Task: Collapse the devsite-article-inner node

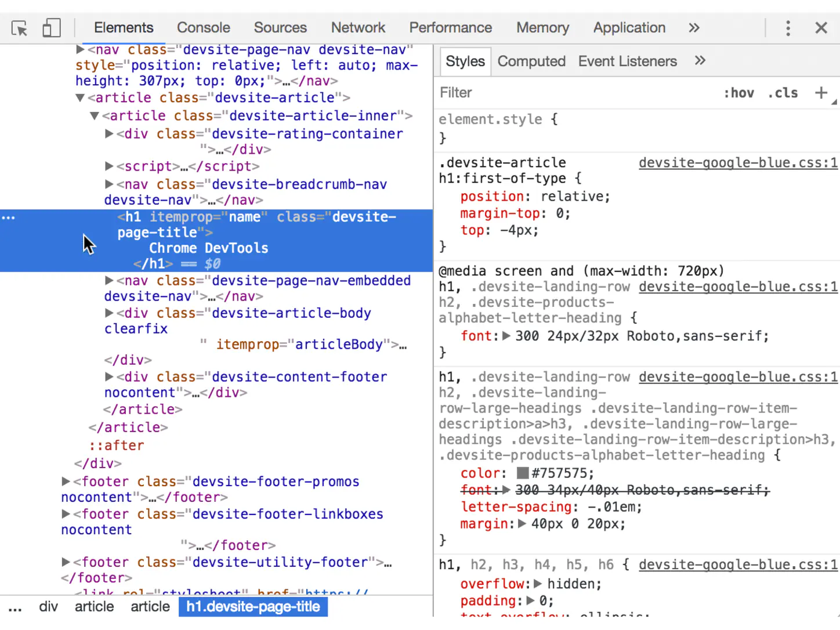Action: click(x=95, y=116)
